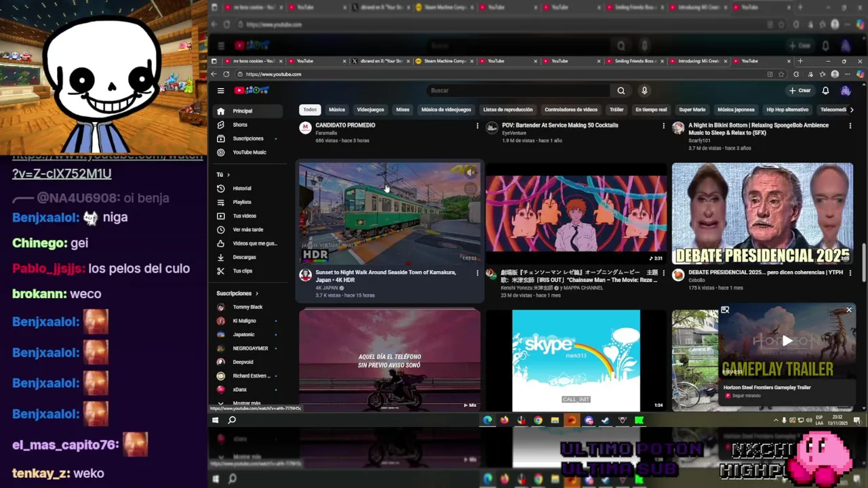Open Playlists in the sidebar

click(247, 202)
